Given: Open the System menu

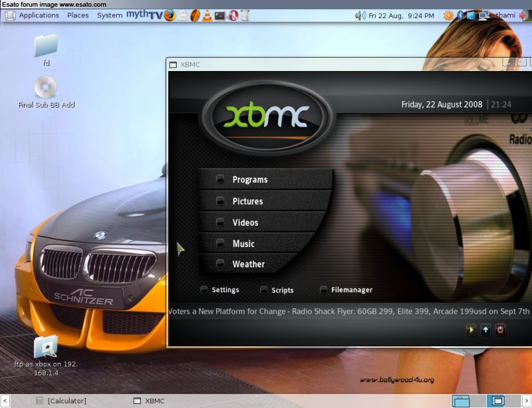Looking at the screenshot, I should coord(110,15).
